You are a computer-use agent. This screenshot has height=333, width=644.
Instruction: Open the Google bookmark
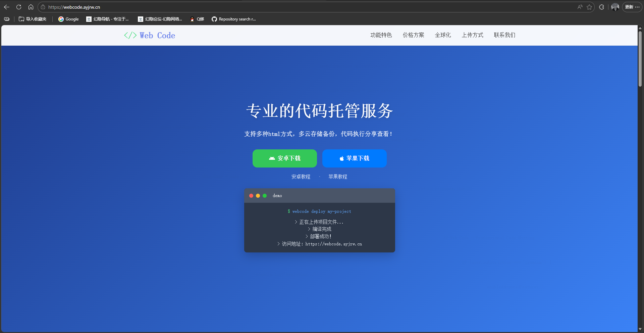[68, 19]
